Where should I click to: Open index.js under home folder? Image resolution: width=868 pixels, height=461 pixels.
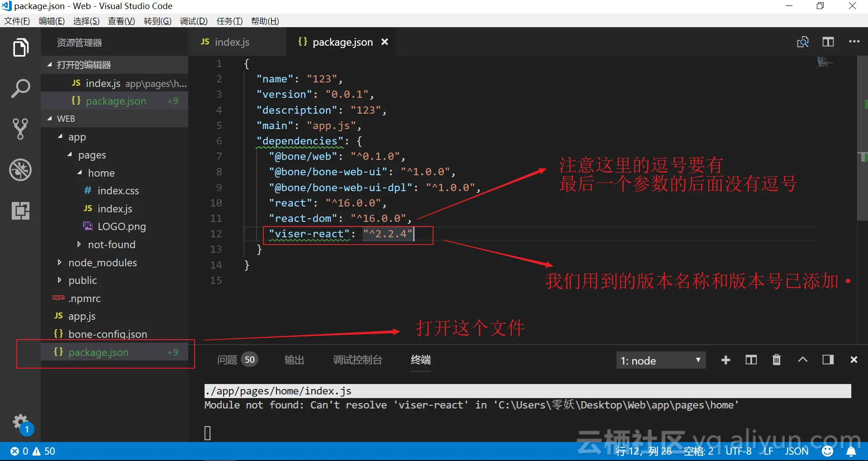point(114,209)
